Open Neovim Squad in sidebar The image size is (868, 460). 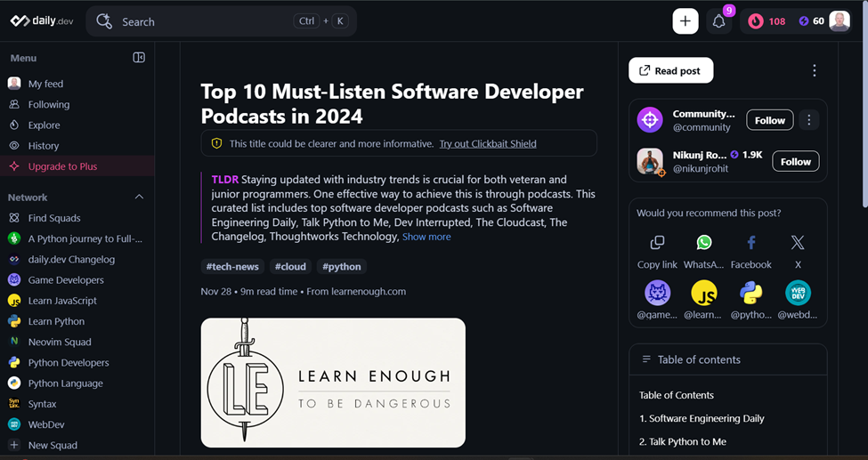[x=77, y=342]
